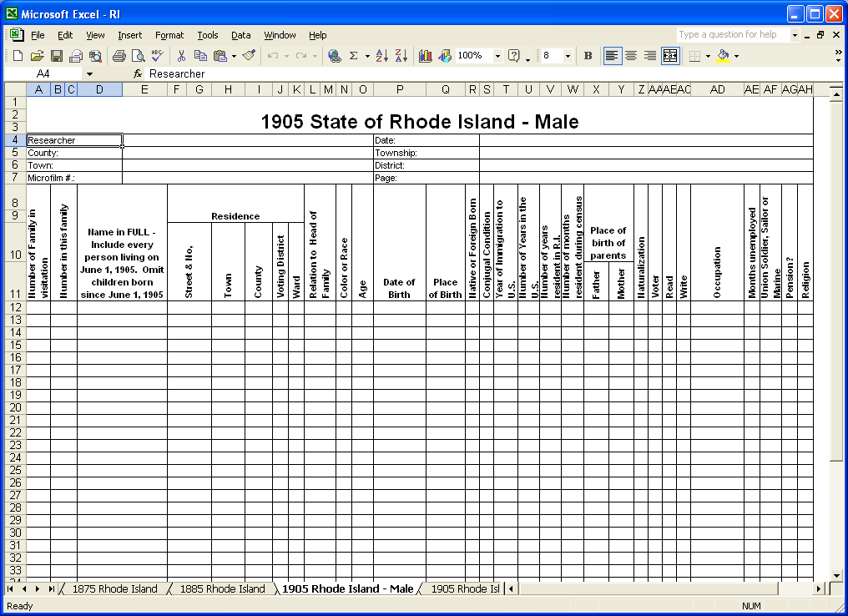Open the Data menu
The width and height of the screenshot is (848, 616).
pos(240,35)
